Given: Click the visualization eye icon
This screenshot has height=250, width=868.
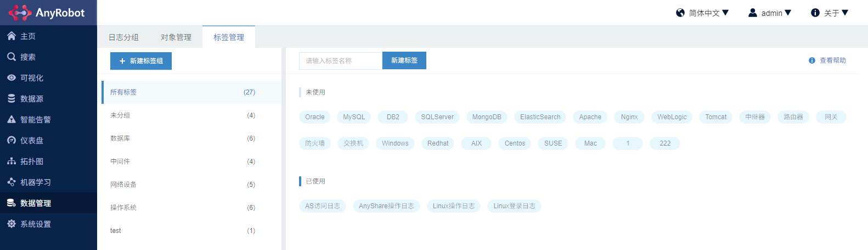Looking at the screenshot, I should point(12,78).
